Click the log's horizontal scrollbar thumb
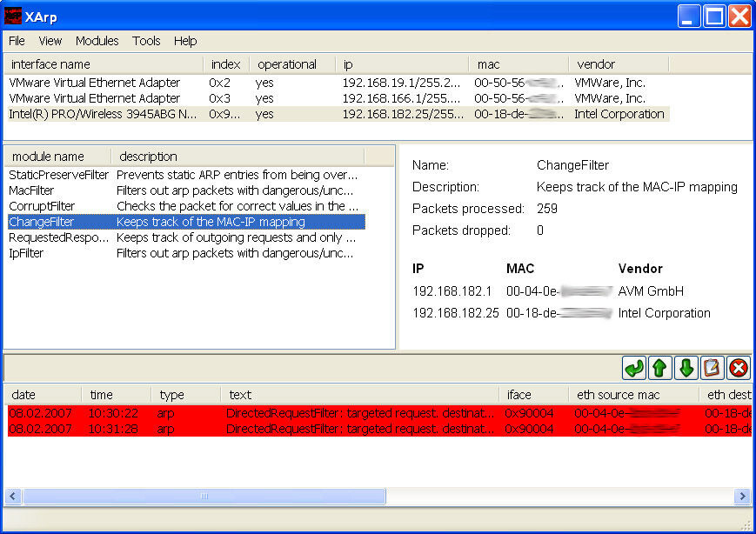 click(204, 497)
